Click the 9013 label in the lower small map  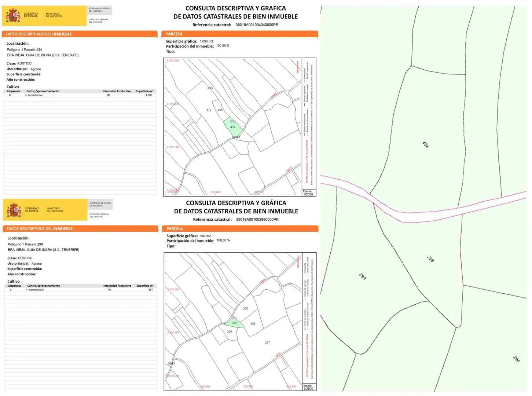(x=172, y=363)
